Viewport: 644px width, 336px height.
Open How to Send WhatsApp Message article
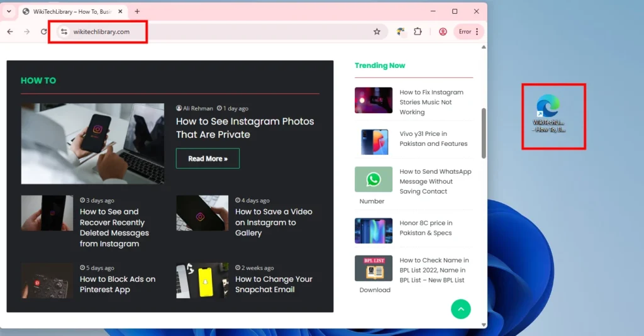pos(435,182)
